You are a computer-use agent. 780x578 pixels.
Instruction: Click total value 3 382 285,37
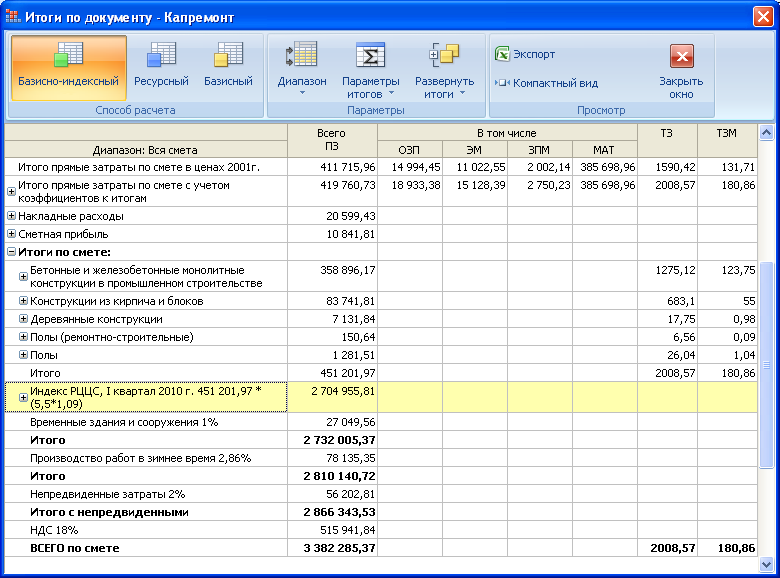point(339,548)
